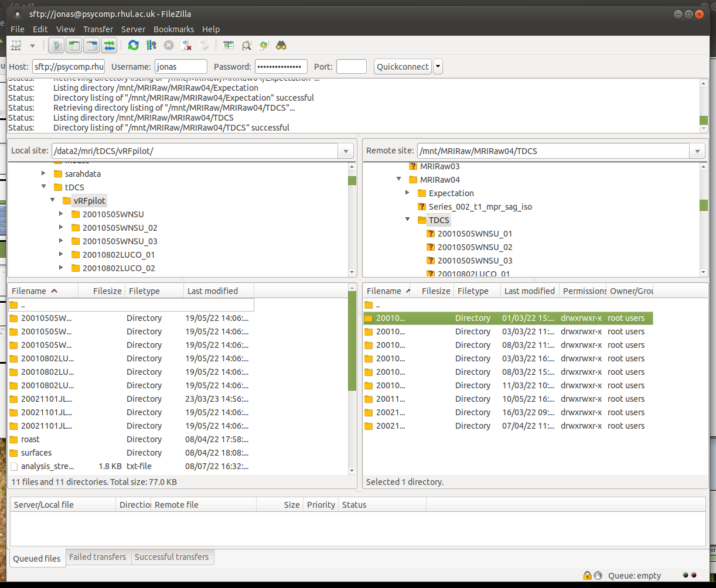Toggle local directory tree display
716x588 pixels.
point(74,45)
